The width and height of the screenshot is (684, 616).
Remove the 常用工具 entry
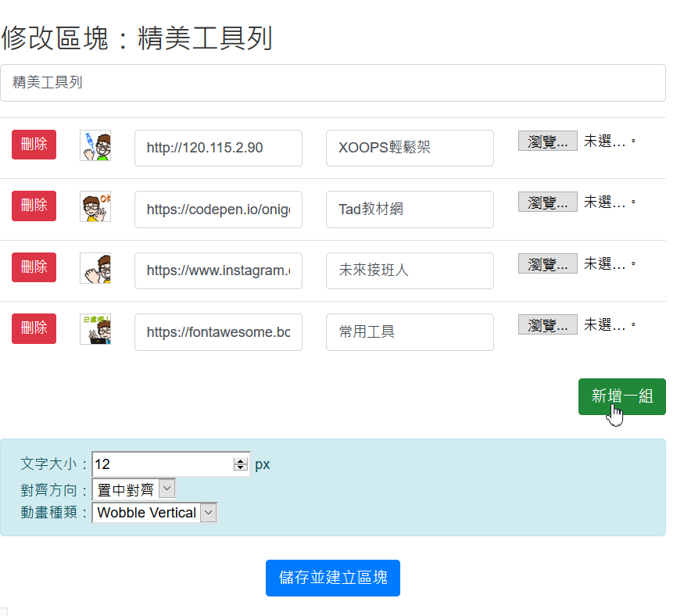click(34, 328)
